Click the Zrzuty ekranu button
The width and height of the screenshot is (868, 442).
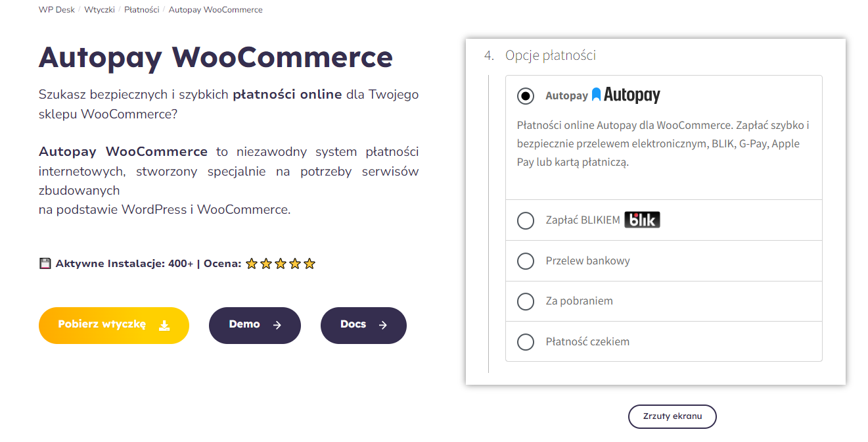click(x=672, y=416)
